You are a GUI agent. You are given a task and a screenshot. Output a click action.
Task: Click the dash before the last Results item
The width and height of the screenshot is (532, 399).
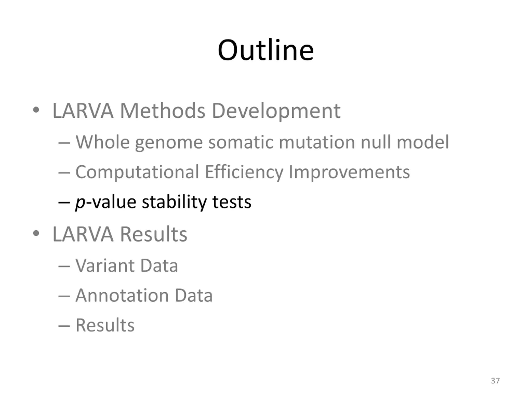point(64,326)
